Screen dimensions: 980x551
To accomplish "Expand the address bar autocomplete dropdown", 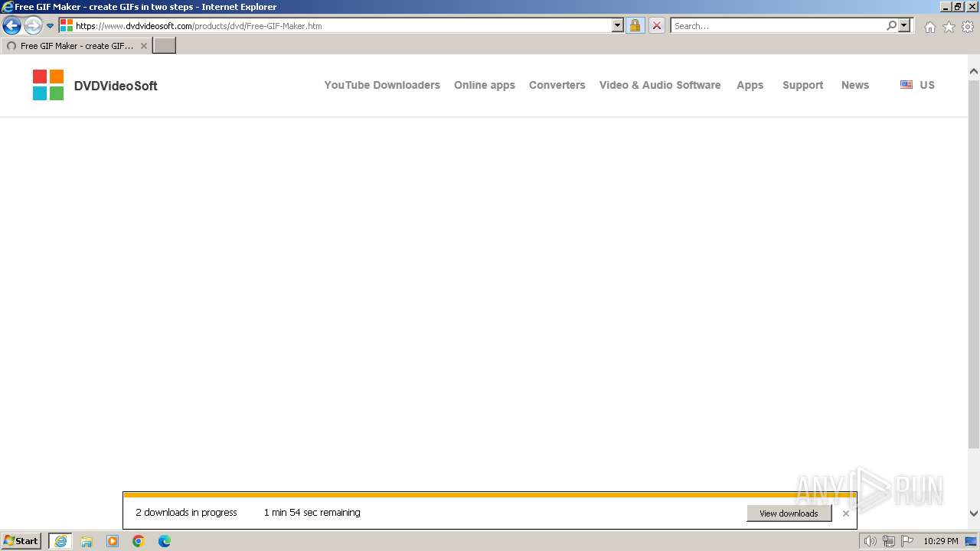I will [x=618, y=25].
